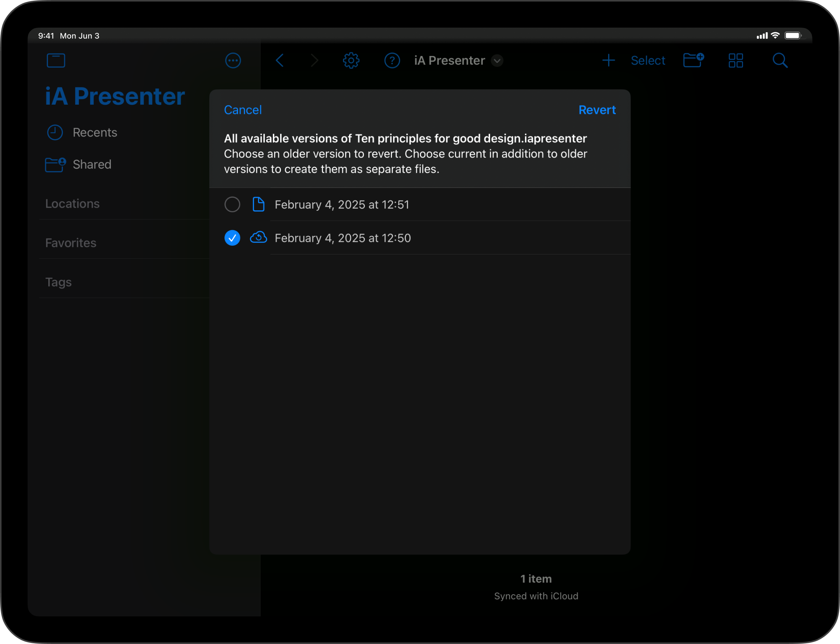Select the 12:51 version radio button

[x=232, y=204]
